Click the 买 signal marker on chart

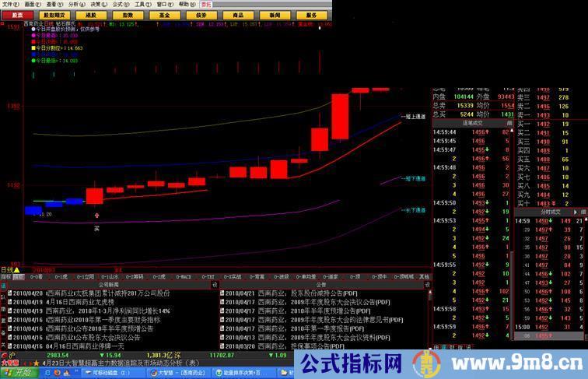click(96, 228)
